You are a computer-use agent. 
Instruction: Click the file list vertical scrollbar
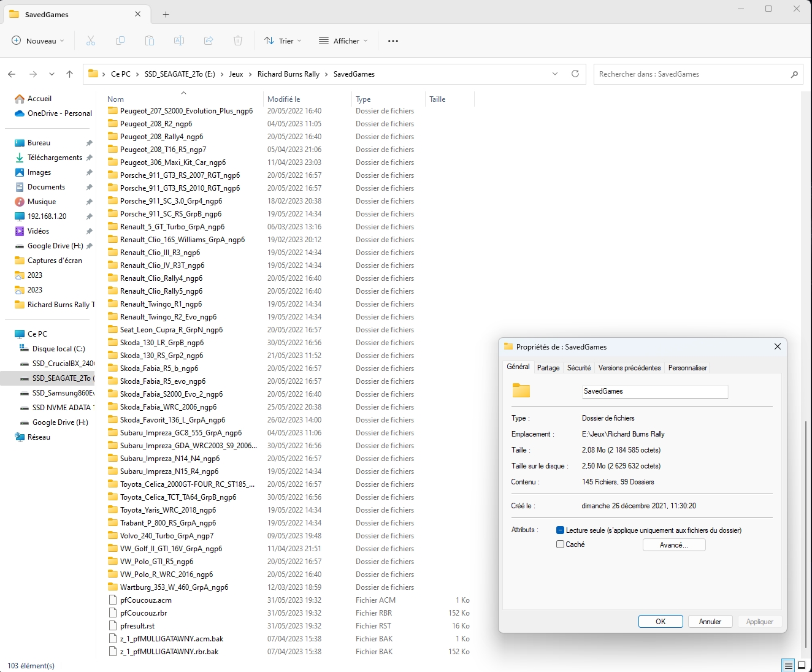pos(805,533)
